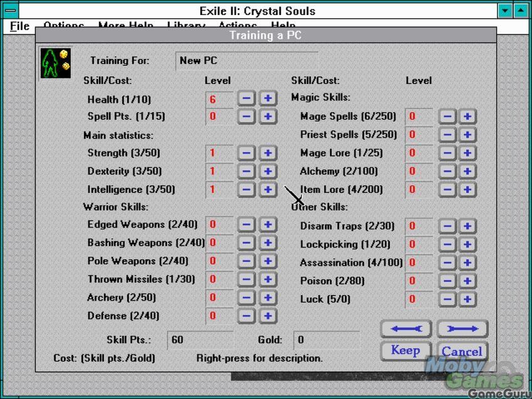Click the Gold value field
Viewport: 532px width, 399px height.
pos(326,340)
